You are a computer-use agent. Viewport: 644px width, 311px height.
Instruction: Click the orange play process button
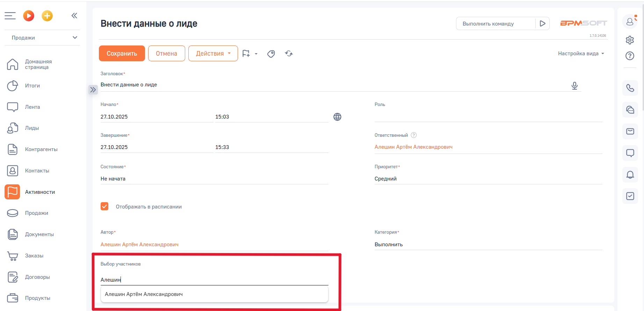tap(29, 16)
